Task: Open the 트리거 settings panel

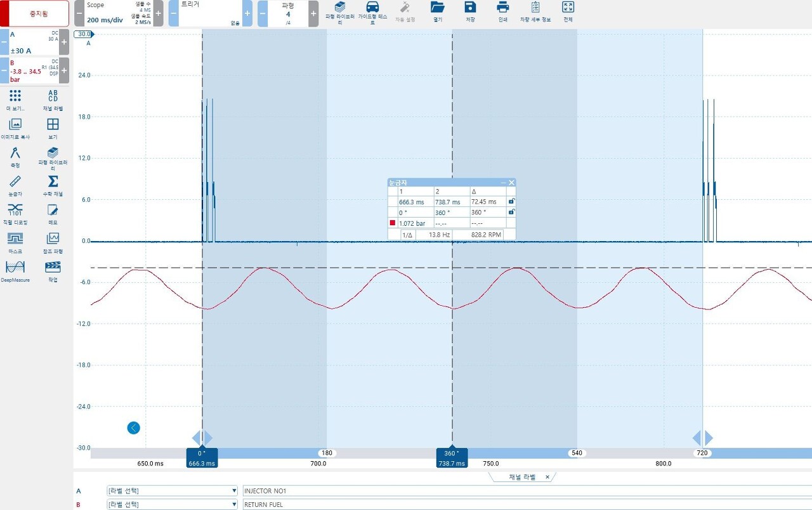Action: (210, 13)
